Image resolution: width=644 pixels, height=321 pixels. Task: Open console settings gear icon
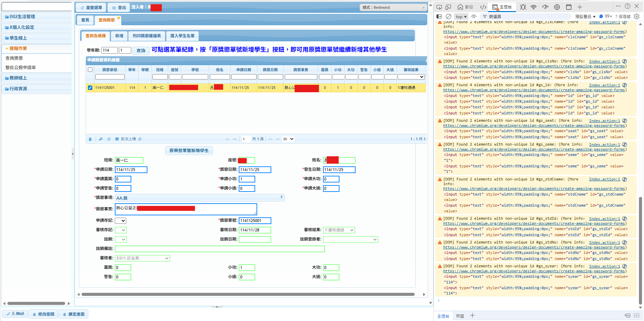[x=637, y=16]
